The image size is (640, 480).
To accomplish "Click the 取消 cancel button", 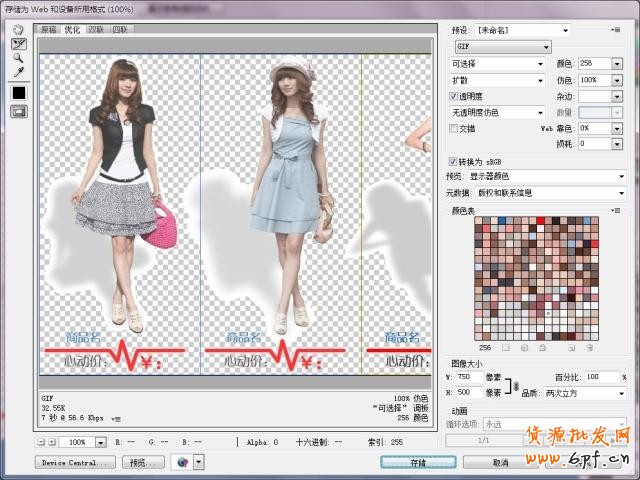I will pyautogui.click(x=500, y=463).
